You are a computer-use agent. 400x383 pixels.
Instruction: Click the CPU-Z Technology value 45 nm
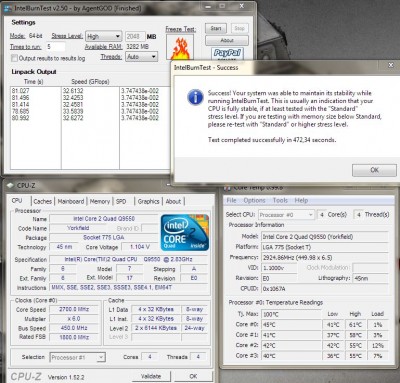point(64,247)
